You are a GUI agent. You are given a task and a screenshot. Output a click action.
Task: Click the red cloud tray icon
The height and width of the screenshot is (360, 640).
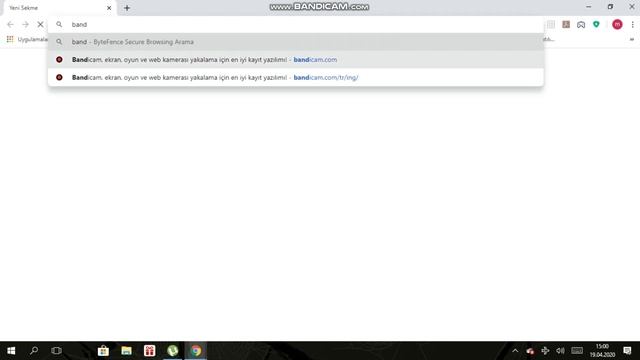[530, 351]
